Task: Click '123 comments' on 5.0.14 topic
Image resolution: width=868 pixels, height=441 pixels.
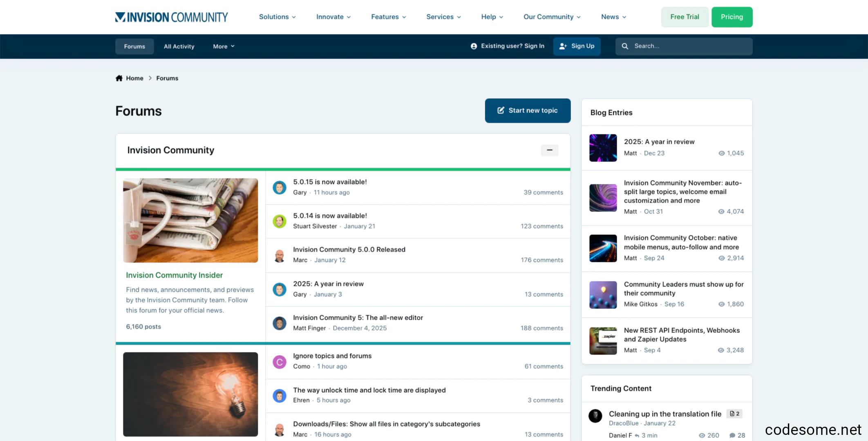Action: (x=541, y=226)
